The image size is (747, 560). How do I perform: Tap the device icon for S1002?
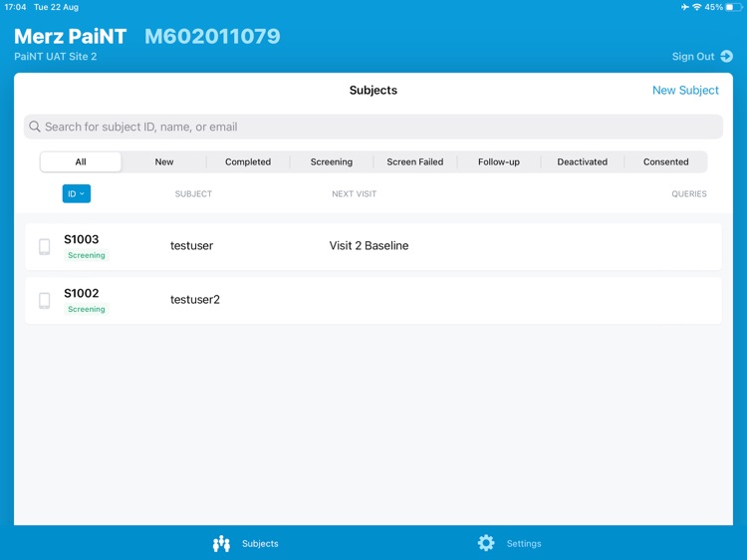pyautogui.click(x=44, y=301)
